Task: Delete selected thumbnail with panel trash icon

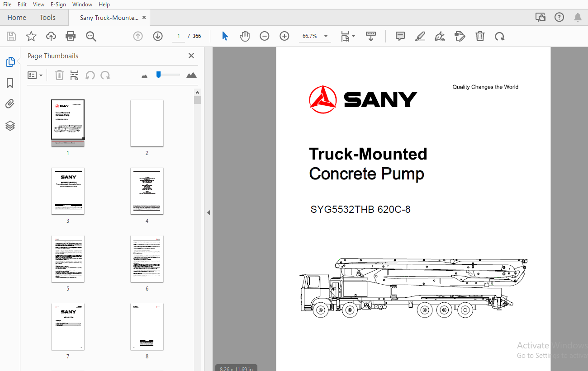Action: (x=59, y=75)
